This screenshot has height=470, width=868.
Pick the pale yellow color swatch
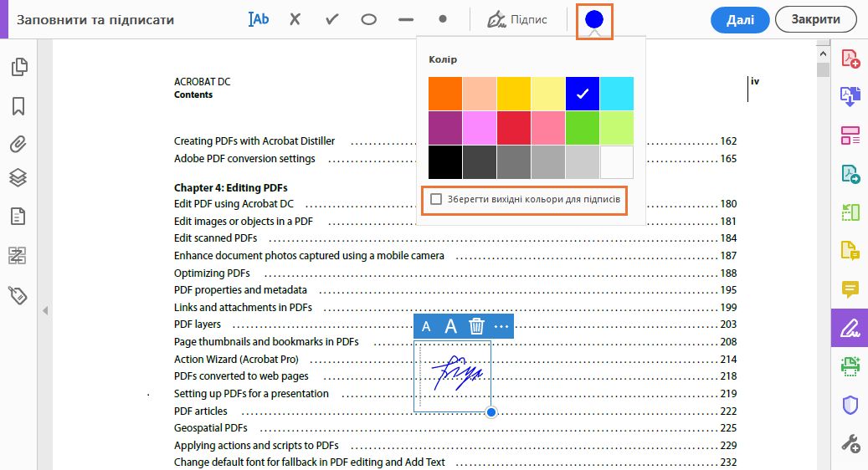click(548, 94)
